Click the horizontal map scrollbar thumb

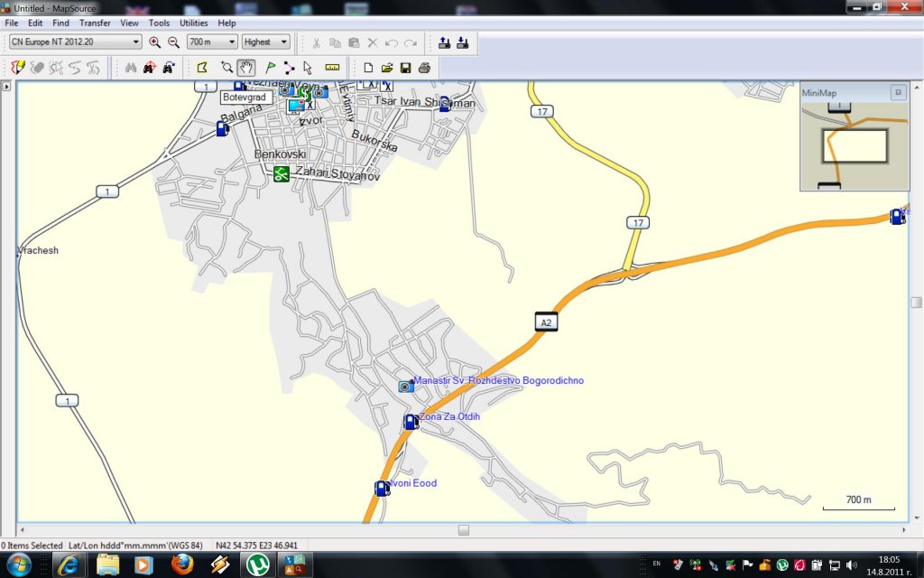[463, 530]
